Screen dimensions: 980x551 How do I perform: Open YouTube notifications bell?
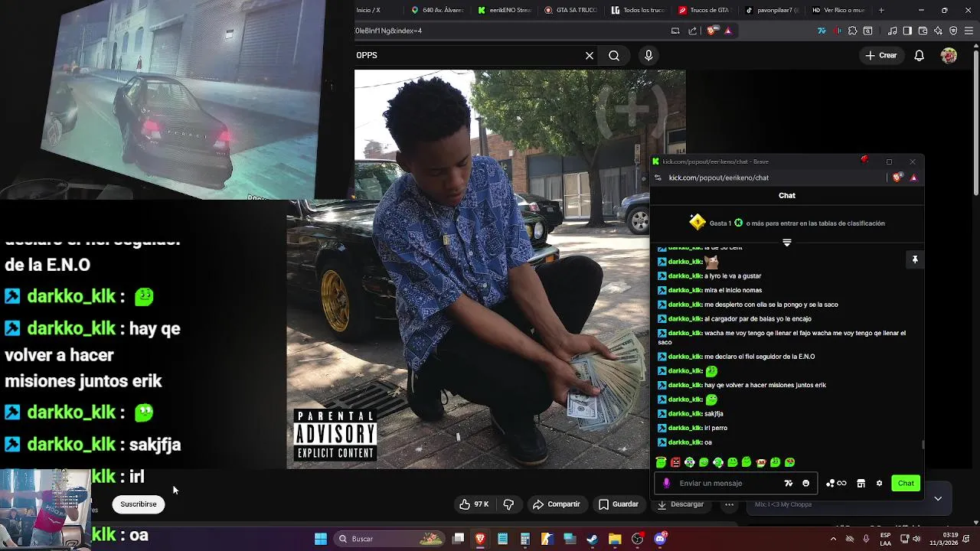[x=920, y=55]
